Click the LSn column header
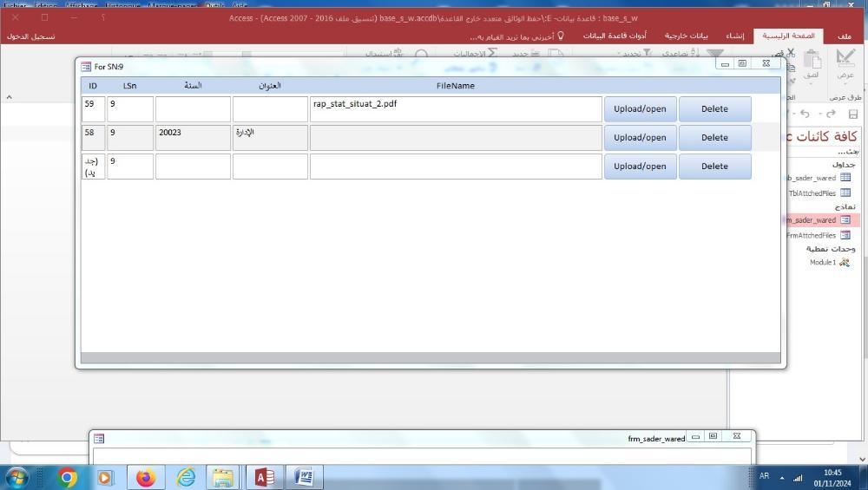Image resolution: width=868 pixels, height=490 pixels. 129,86
